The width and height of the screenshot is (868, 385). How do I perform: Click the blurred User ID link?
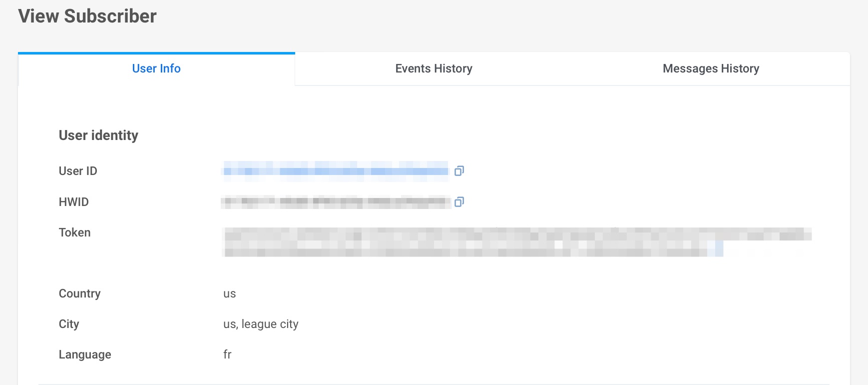tap(336, 171)
